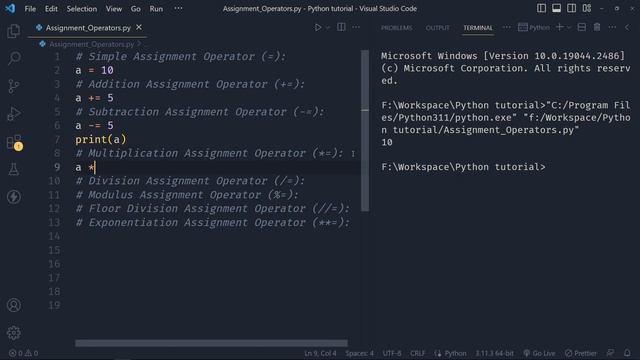Toggle the panel layout icon

(556, 8)
